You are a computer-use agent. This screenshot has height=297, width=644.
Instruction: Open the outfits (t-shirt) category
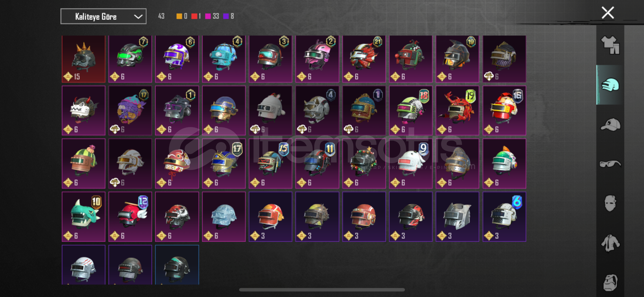610,45
